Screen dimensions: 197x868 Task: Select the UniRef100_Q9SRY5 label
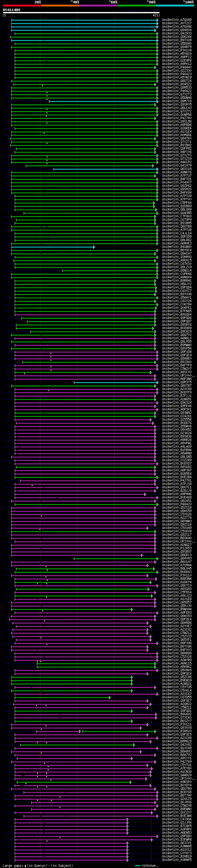click(x=177, y=104)
